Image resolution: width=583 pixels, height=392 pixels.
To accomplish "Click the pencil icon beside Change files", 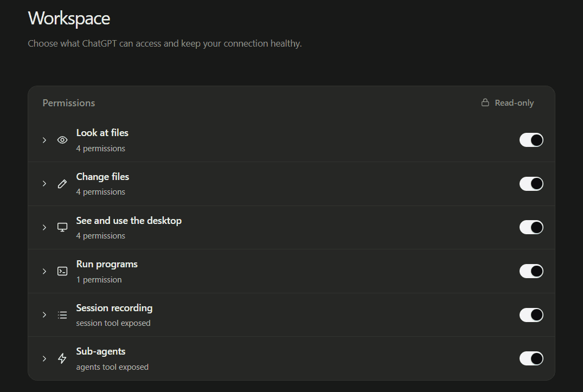I will click(62, 184).
